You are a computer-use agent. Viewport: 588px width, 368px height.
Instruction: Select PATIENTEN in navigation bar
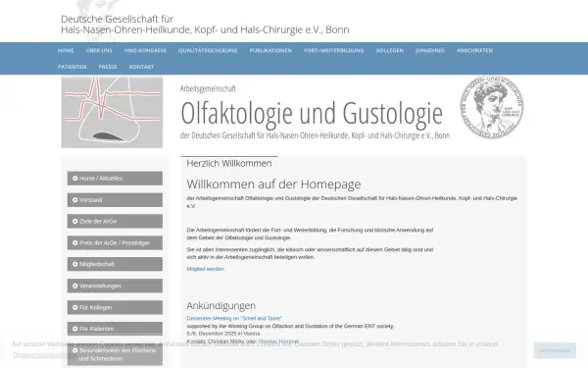coord(72,67)
